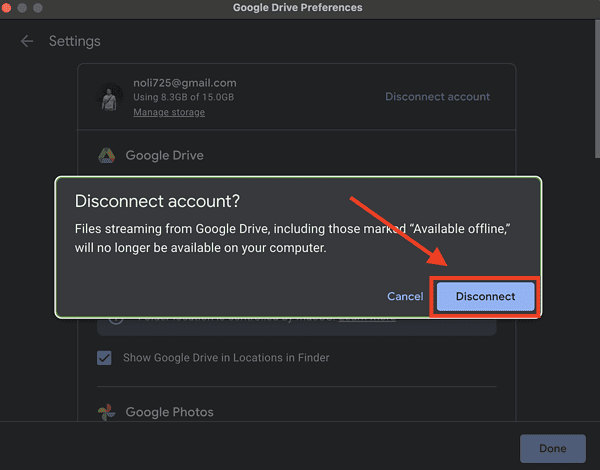Click the Google Drive Preferences window title
The height and width of the screenshot is (470, 600).
pos(297,7)
